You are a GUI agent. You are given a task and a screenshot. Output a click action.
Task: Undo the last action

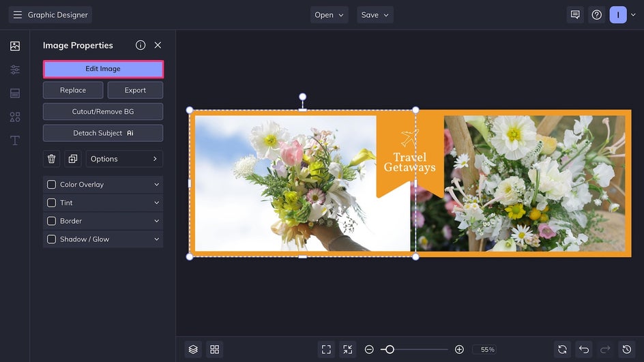(584, 349)
